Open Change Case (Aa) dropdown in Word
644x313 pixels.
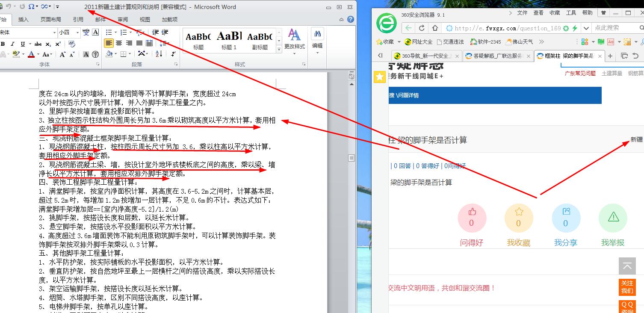click(47, 54)
